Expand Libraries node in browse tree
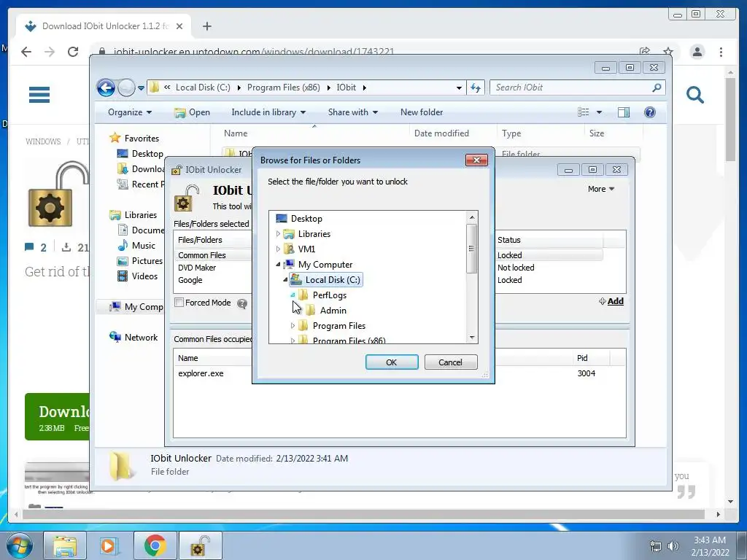This screenshot has width=747, height=560. (278, 234)
